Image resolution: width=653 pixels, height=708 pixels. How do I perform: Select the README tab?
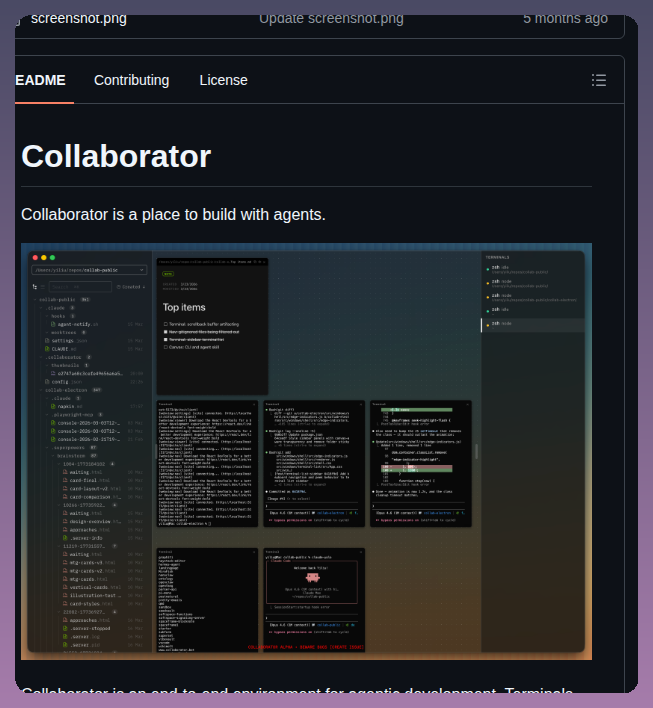click(x=41, y=80)
